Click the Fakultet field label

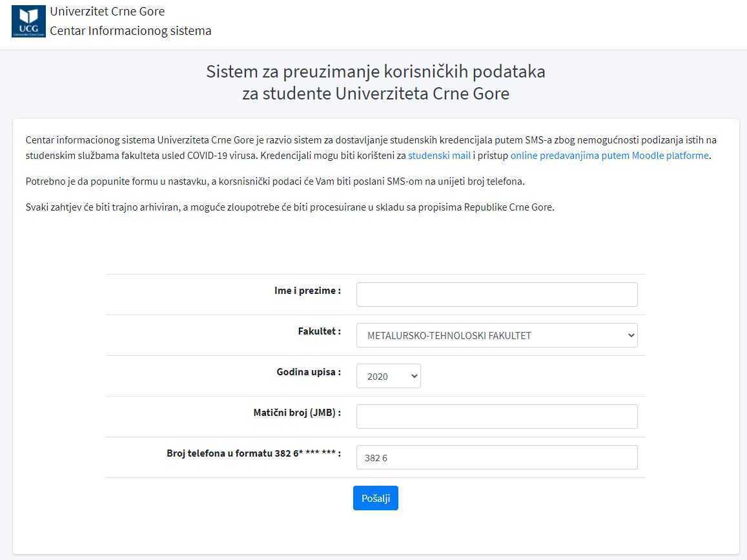point(319,331)
